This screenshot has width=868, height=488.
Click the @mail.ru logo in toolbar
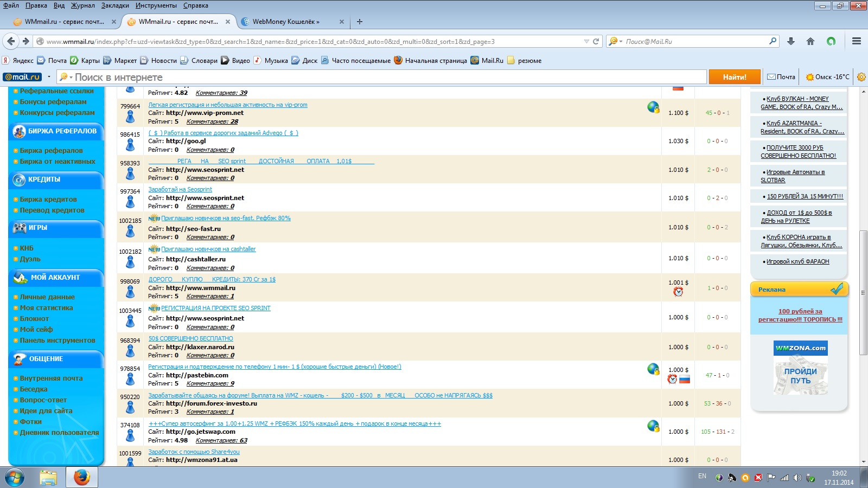[22, 77]
